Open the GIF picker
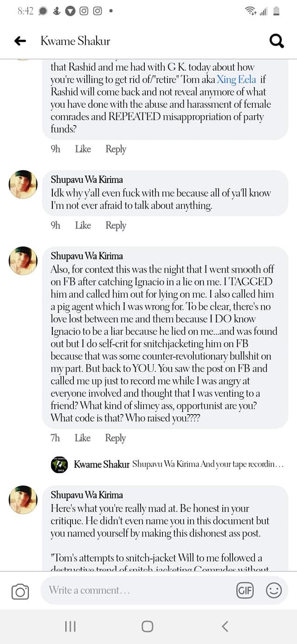 (x=245, y=591)
